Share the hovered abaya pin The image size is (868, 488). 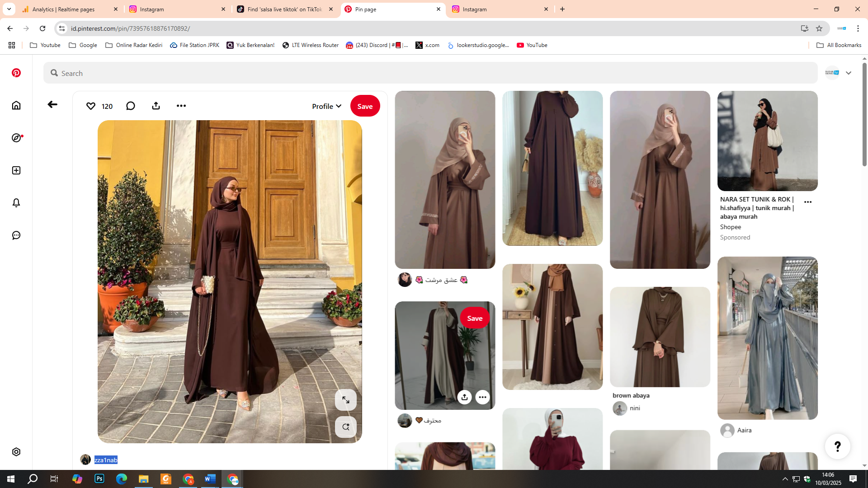coord(464,397)
